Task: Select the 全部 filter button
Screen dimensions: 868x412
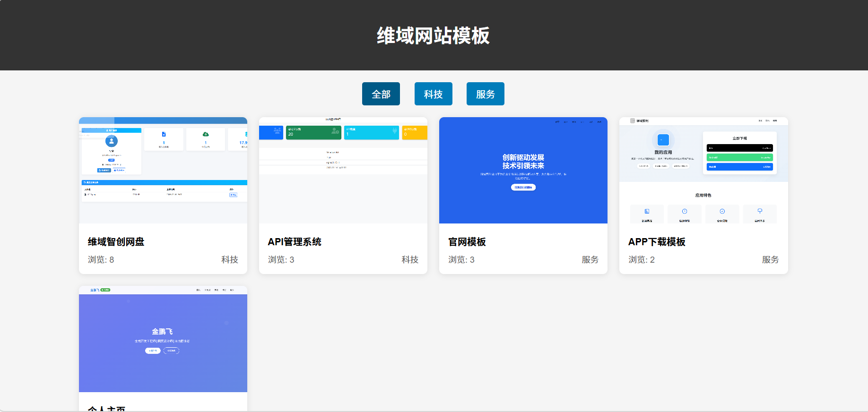Action: point(381,94)
